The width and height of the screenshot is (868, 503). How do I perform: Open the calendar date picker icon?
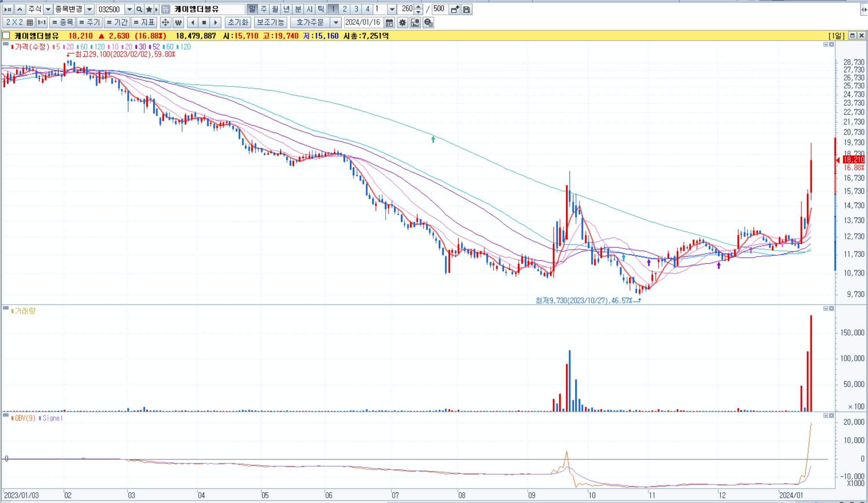[389, 23]
